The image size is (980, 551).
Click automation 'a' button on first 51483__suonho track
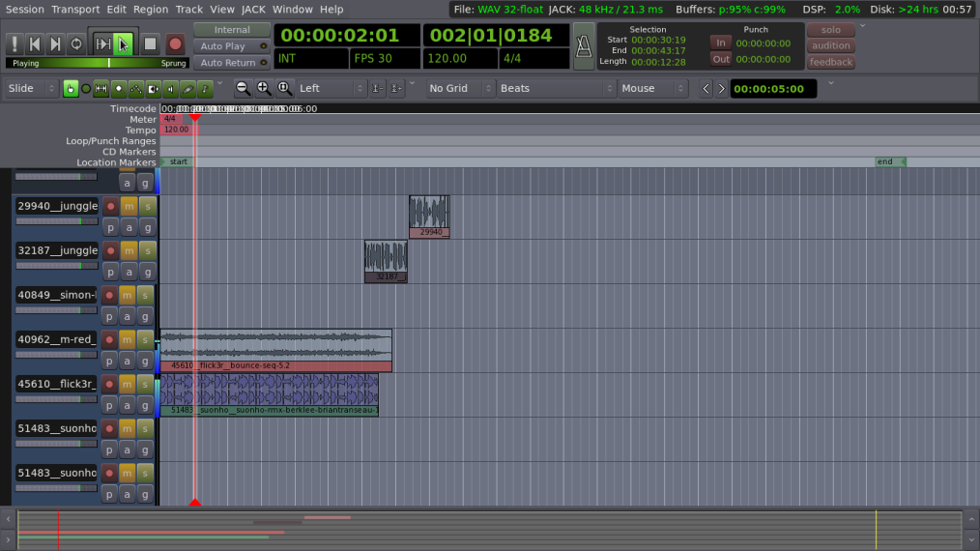(127, 449)
